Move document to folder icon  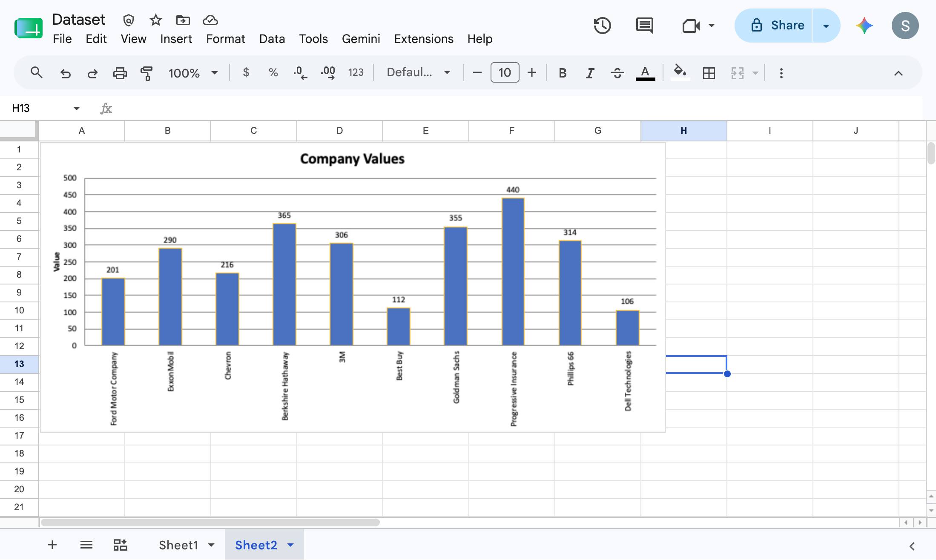183,20
